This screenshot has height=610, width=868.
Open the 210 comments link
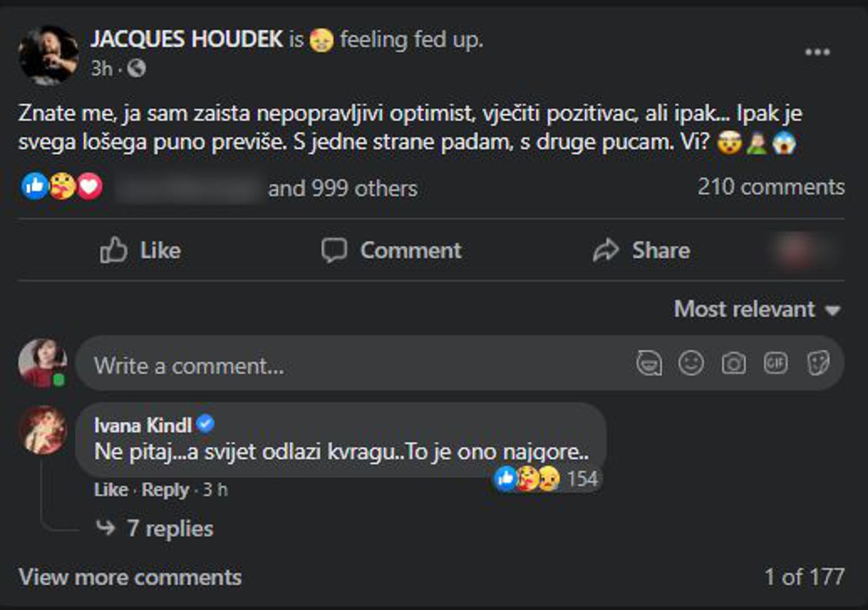coord(771,187)
